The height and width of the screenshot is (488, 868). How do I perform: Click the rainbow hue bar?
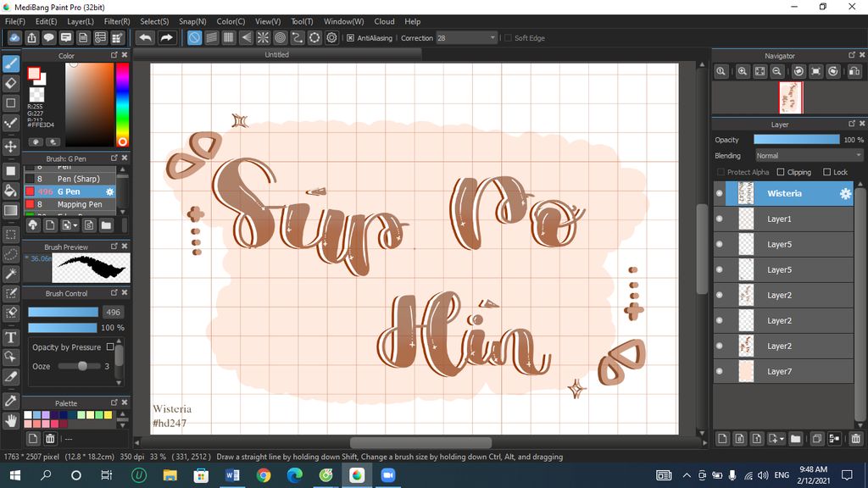coord(122,104)
